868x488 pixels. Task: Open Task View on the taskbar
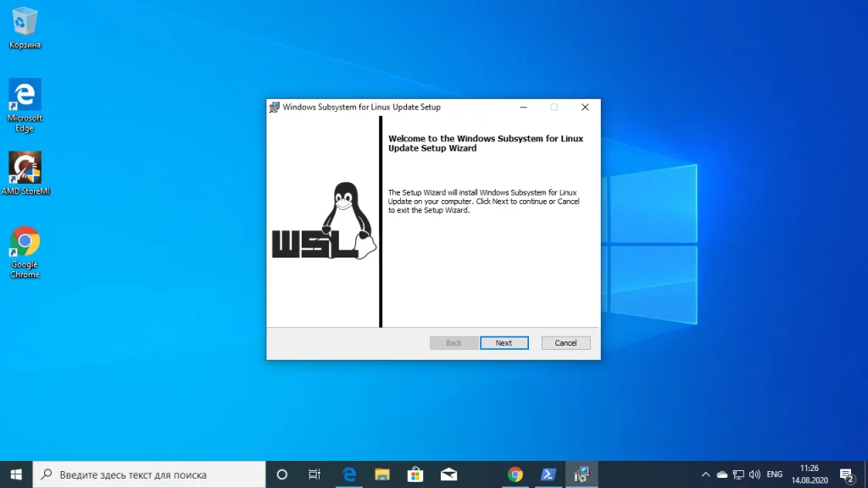(314, 474)
